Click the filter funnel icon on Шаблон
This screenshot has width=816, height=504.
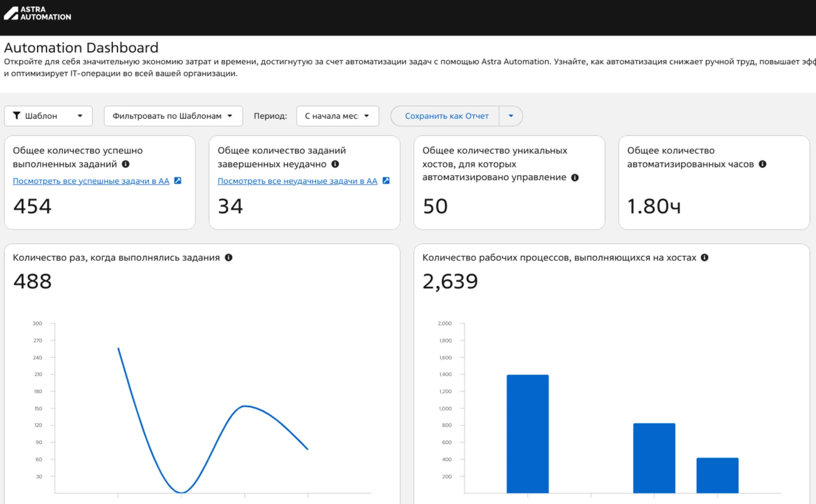point(16,116)
